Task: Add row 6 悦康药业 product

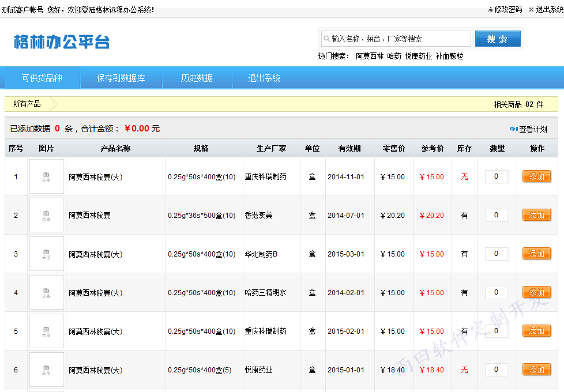Action: [537, 370]
